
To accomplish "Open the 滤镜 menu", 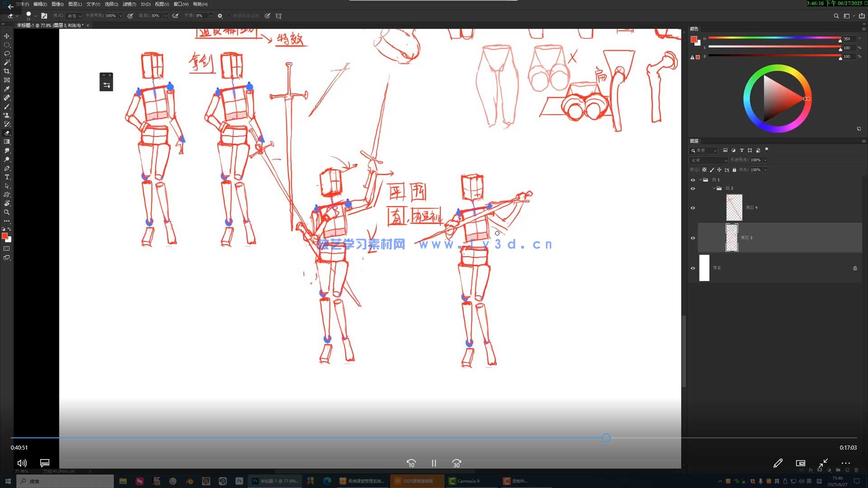I will click(x=129, y=4).
